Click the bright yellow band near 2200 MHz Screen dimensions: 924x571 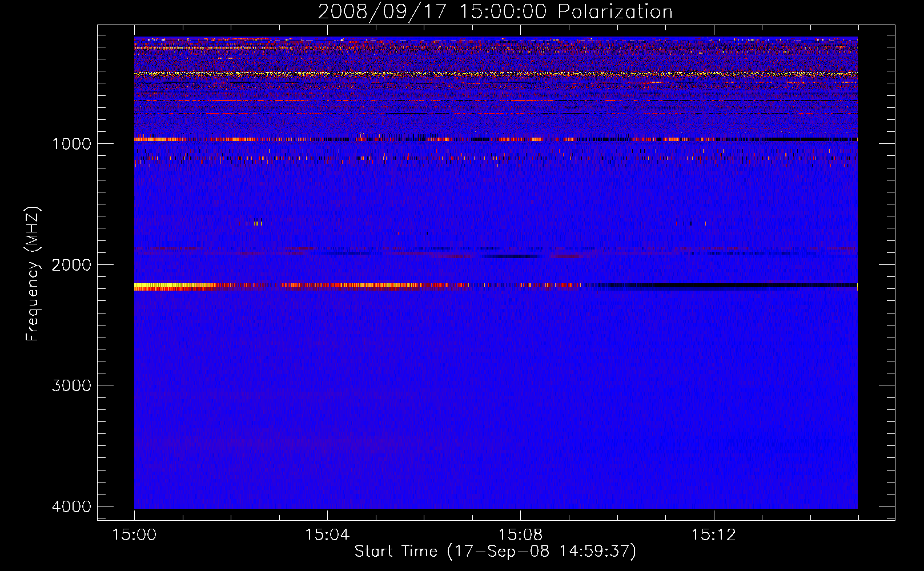[174, 287]
